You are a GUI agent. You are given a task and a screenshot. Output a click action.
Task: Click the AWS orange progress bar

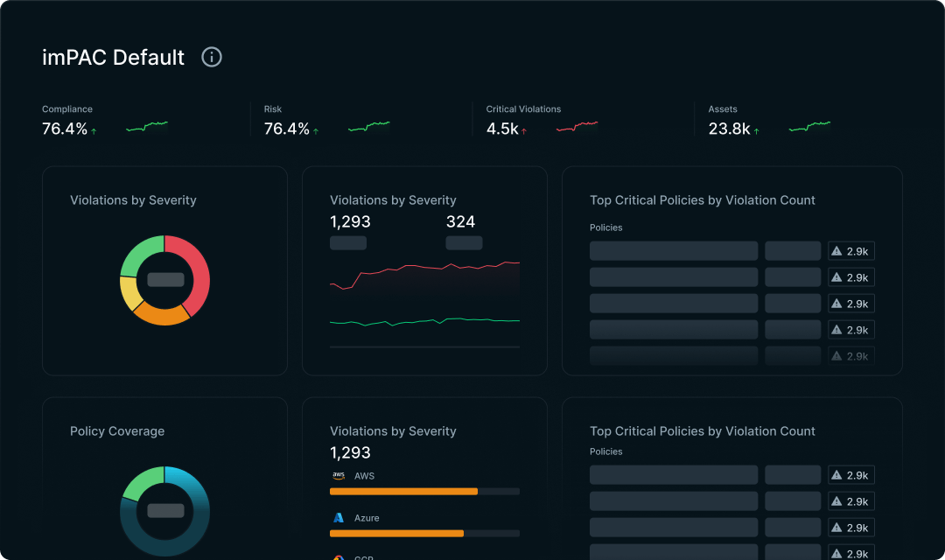(x=403, y=492)
